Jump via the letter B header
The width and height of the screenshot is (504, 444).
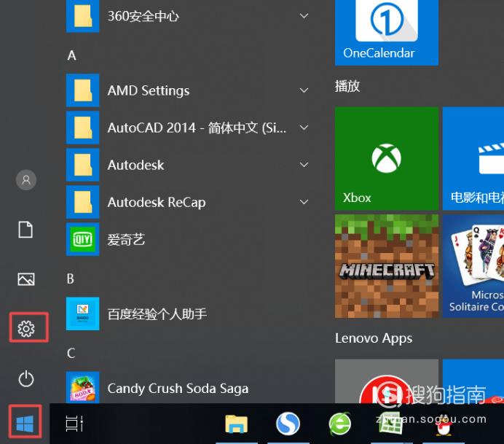tap(71, 279)
